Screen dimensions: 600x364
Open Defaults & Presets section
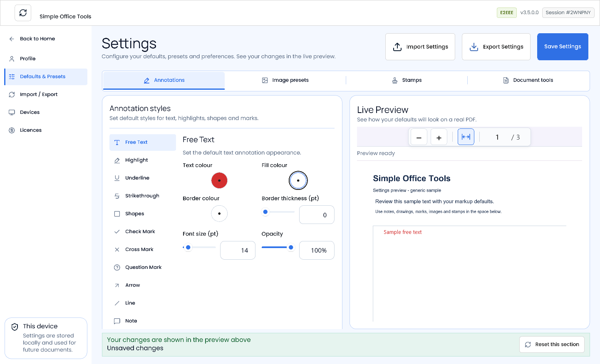[46, 76]
